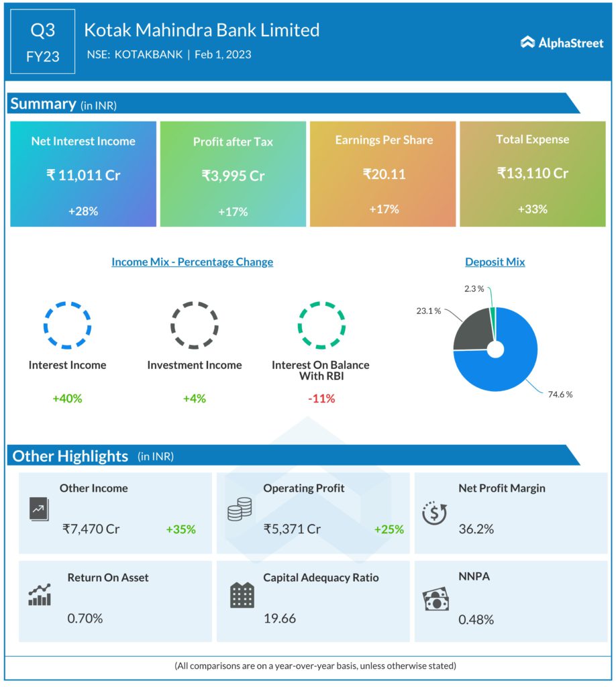Open the Income Mix - Percentage Change link
Image resolution: width=616 pixels, height=687 pixels.
coord(192,262)
